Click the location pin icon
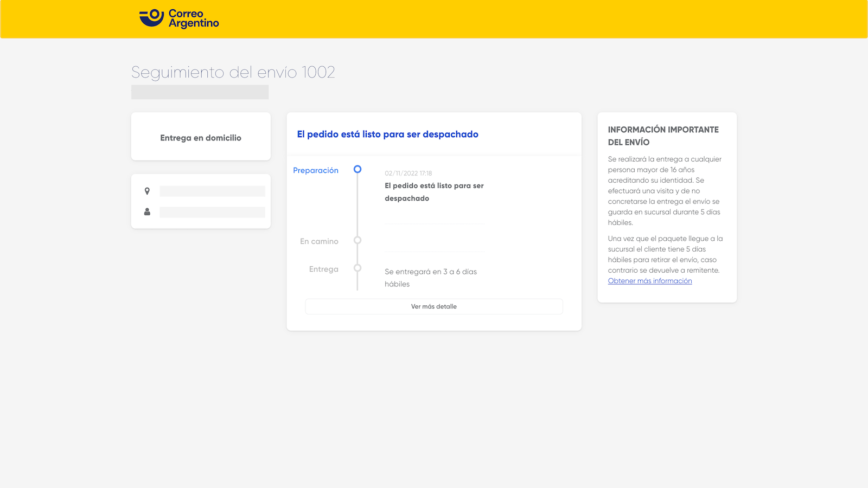868x488 pixels. pyautogui.click(x=147, y=191)
